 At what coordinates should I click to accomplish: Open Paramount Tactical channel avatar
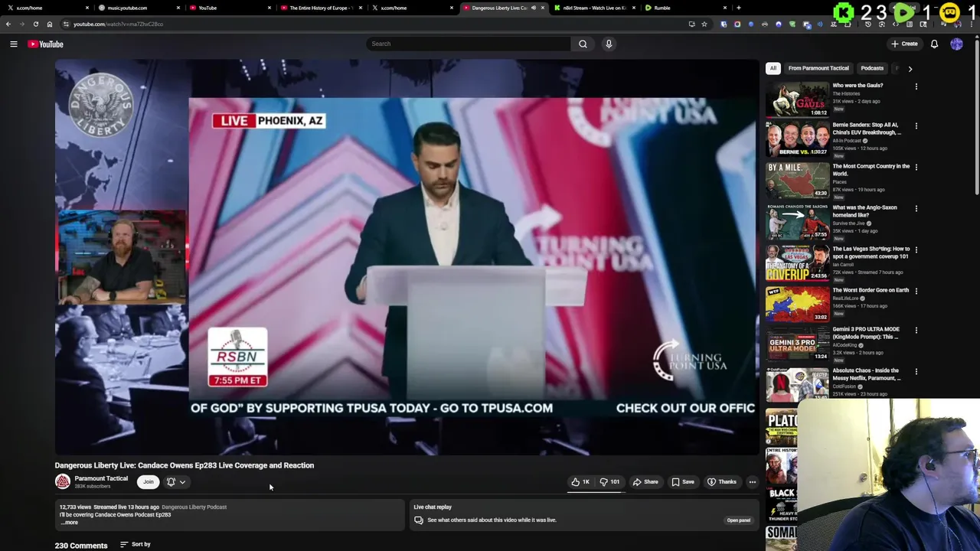coord(63,481)
